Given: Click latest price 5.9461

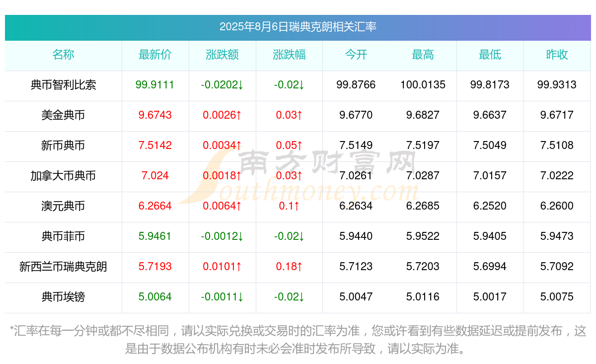Looking at the screenshot, I should (x=155, y=236).
